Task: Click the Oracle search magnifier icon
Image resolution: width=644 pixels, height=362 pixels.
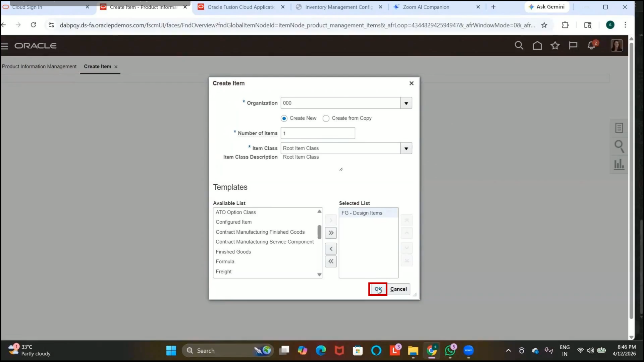Action: [x=519, y=45]
